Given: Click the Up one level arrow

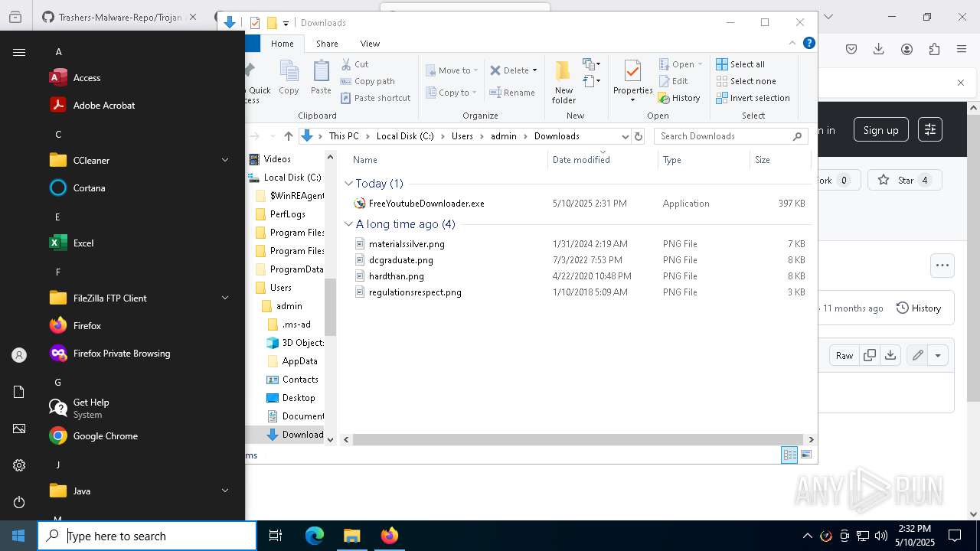Looking at the screenshot, I should tap(288, 136).
